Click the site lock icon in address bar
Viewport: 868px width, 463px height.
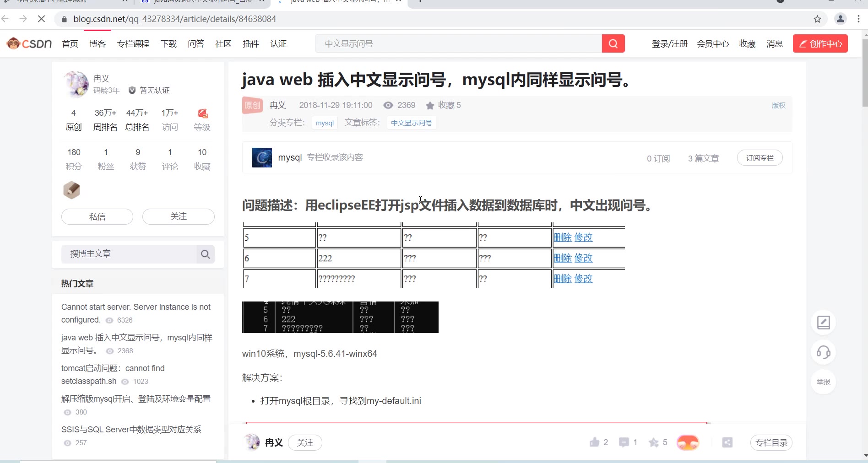64,19
